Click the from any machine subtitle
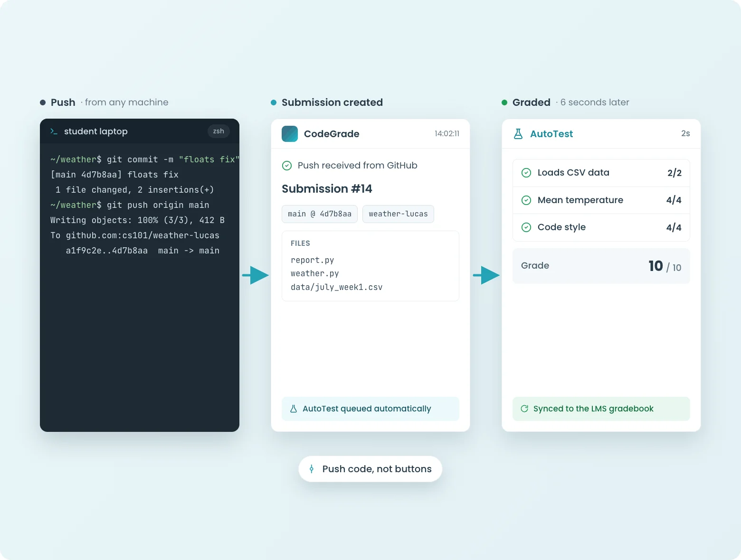The height and width of the screenshot is (560, 741). click(126, 103)
